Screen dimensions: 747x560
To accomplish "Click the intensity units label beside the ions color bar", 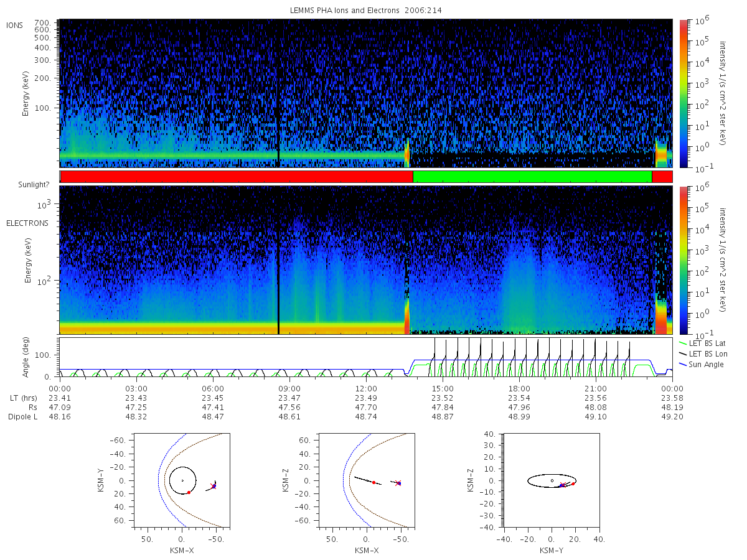I will [723, 93].
